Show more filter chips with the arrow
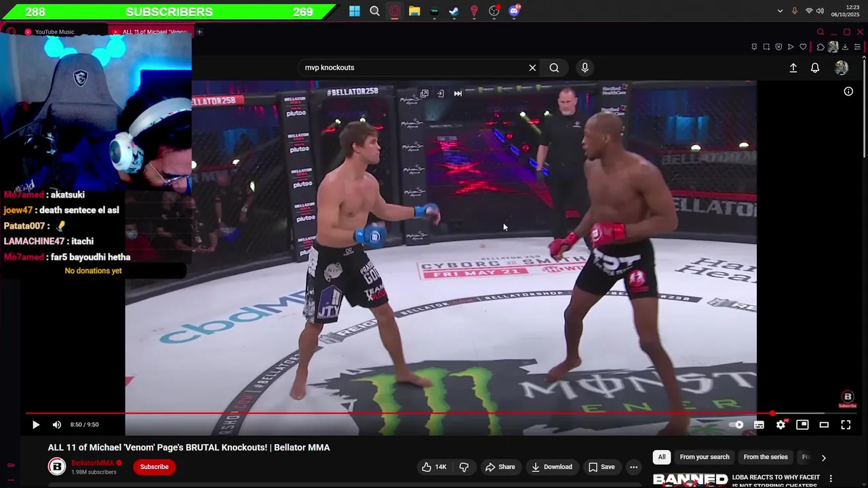This screenshot has width=868, height=488. click(824, 457)
